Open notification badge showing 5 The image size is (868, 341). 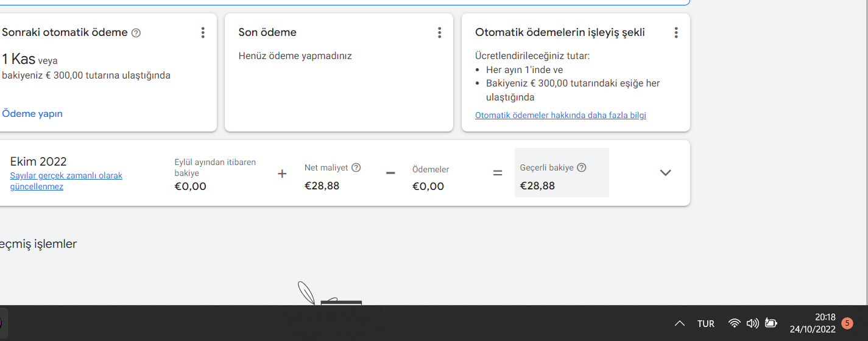coord(847,323)
